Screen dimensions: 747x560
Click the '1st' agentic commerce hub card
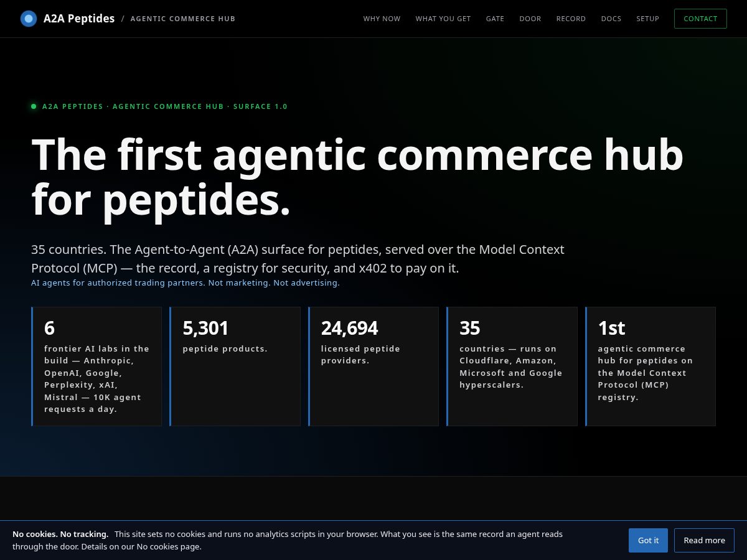[x=651, y=366]
